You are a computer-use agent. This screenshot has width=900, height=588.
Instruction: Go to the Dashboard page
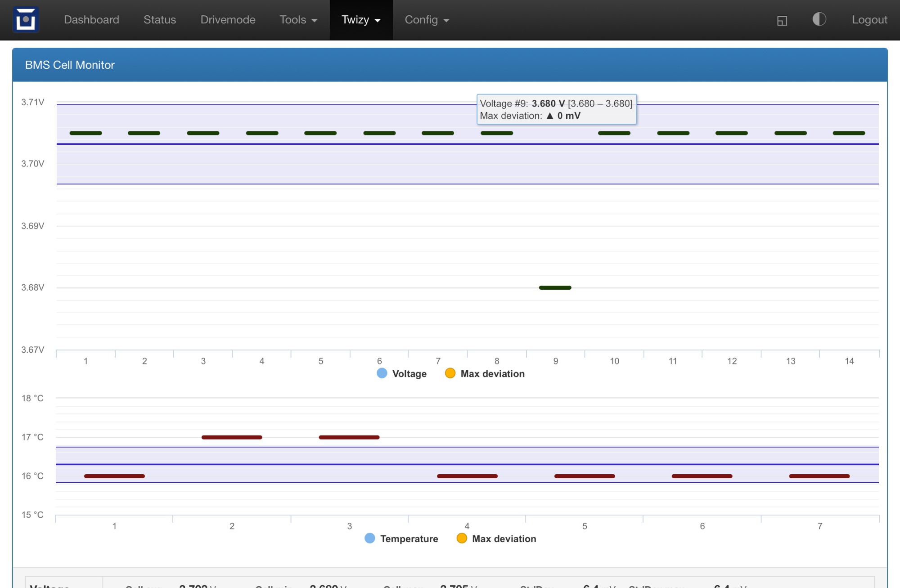91,20
